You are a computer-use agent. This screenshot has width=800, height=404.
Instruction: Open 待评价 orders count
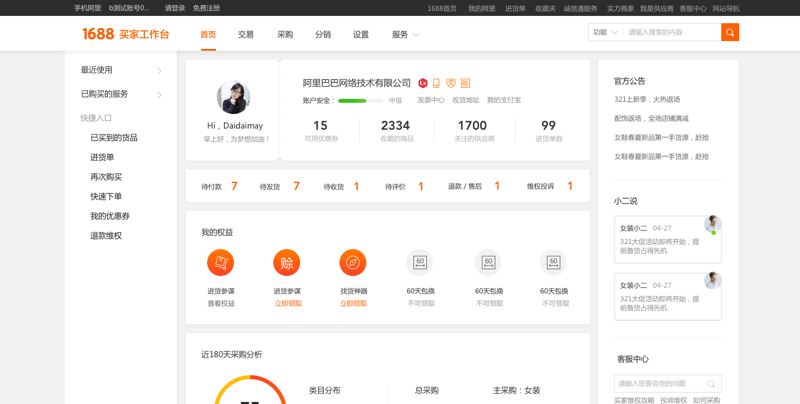pos(405,186)
